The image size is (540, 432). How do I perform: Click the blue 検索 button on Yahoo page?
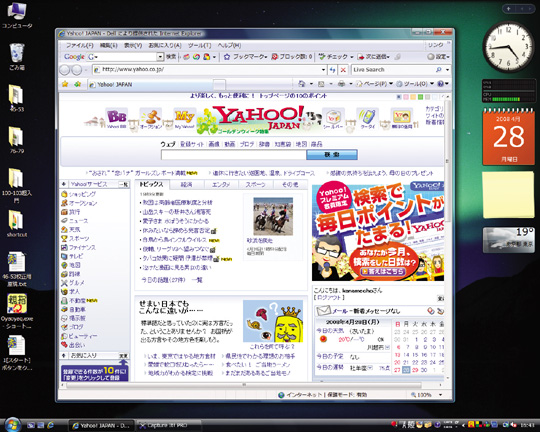(332, 155)
